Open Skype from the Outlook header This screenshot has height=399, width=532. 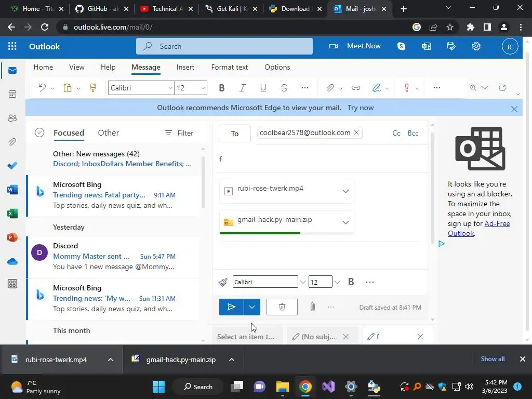[402, 46]
